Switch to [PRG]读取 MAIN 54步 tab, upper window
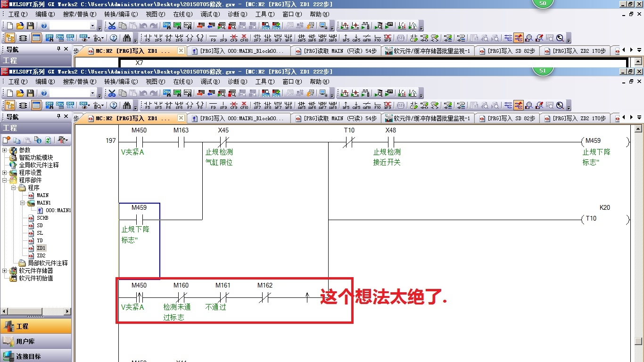644x362 pixels. point(336,51)
